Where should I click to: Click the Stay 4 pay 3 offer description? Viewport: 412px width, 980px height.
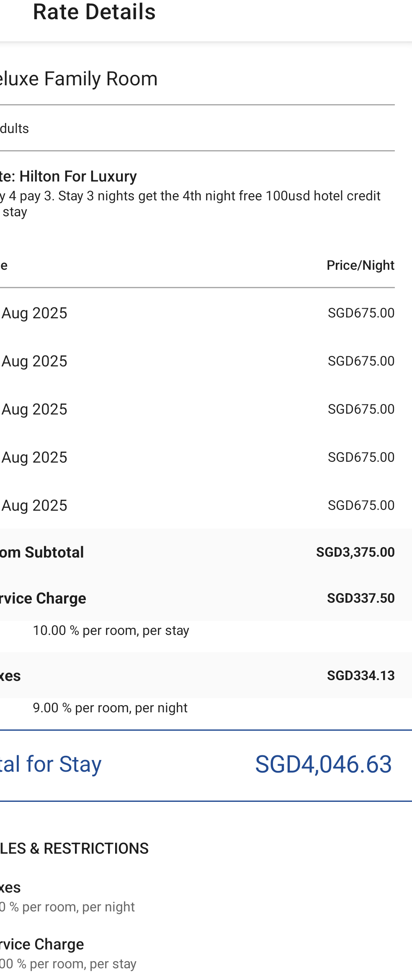pos(190,204)
